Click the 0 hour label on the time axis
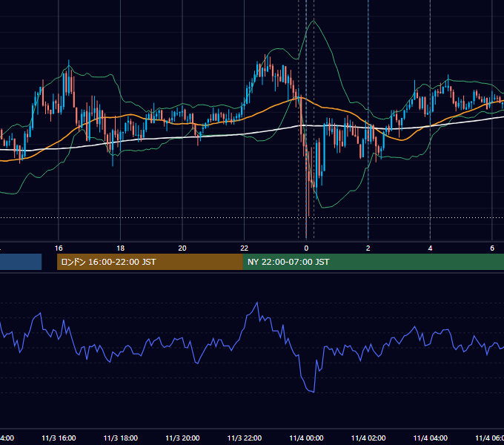Screen dimensions: 504x445 pos(306,248)
